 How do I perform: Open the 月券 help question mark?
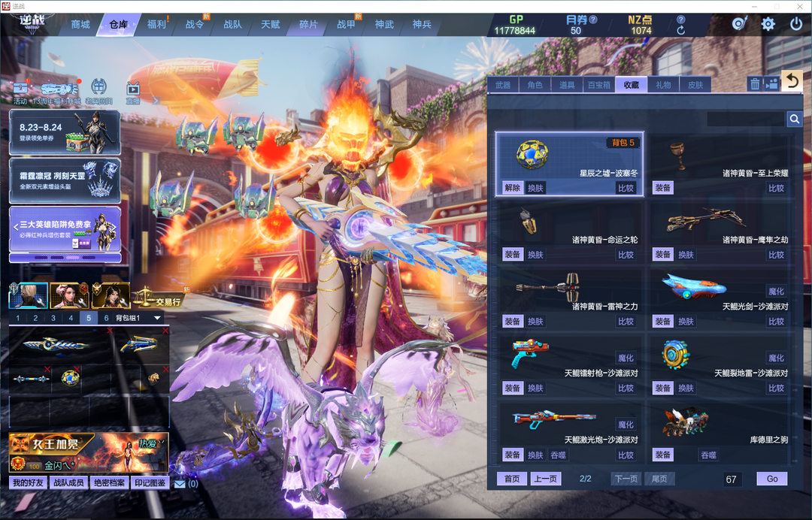click(593, 20)
